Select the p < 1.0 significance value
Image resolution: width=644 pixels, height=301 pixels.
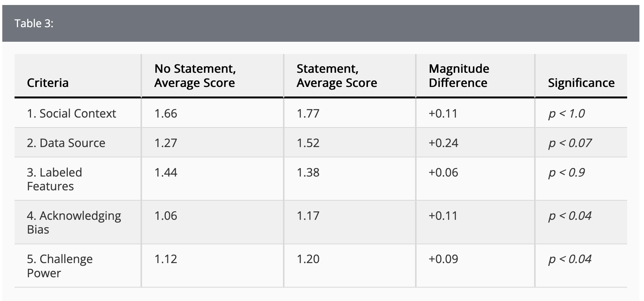tap(567, 113)
